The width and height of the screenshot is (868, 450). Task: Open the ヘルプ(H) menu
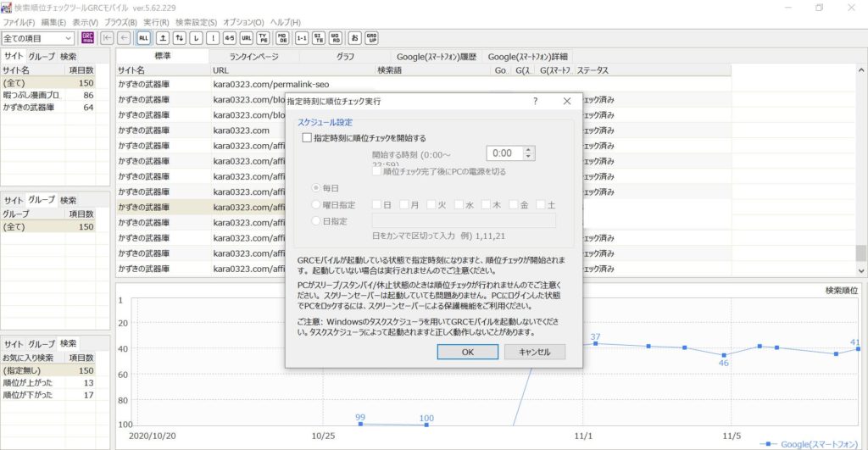(x=285, y=22)
